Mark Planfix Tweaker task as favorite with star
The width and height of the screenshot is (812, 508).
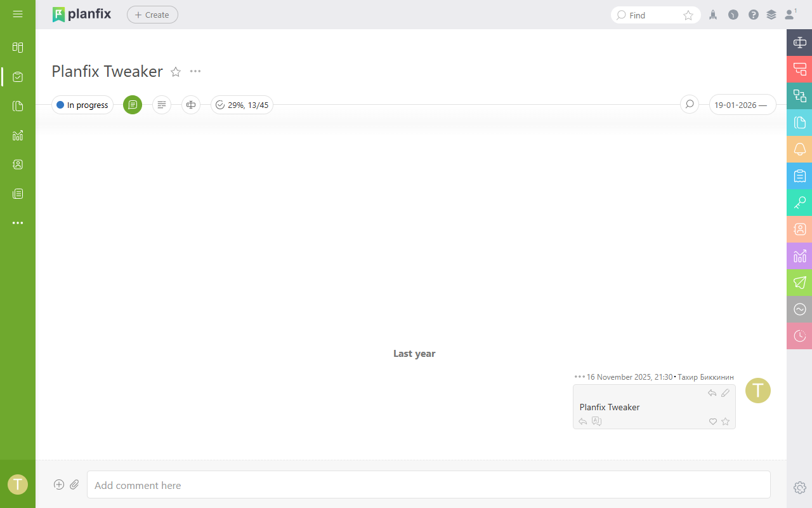[176, 72]
